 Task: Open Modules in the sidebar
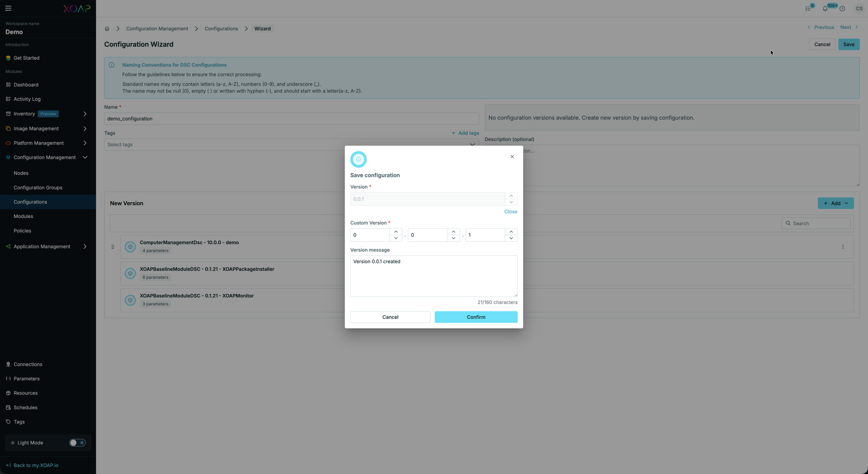tap(23, 216)
